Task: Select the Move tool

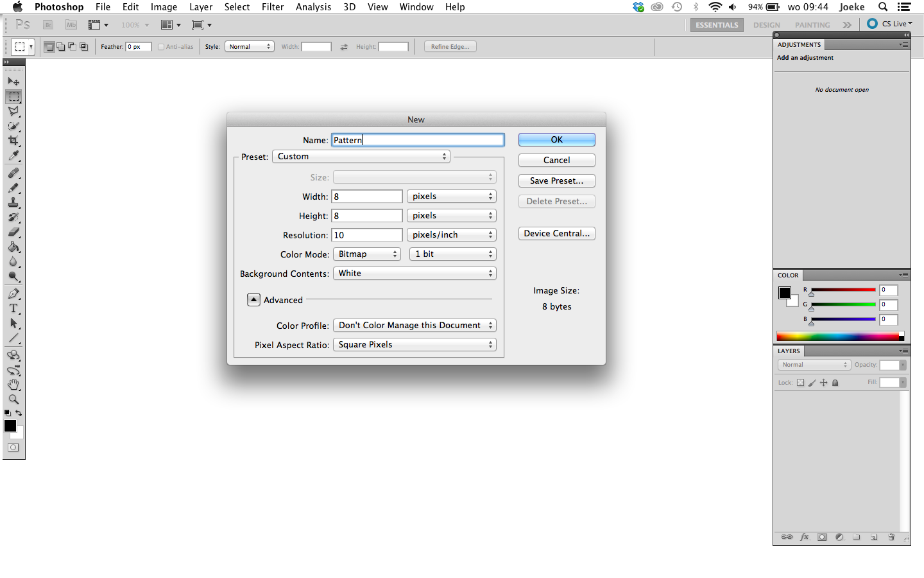Action: tap(13, 82)
